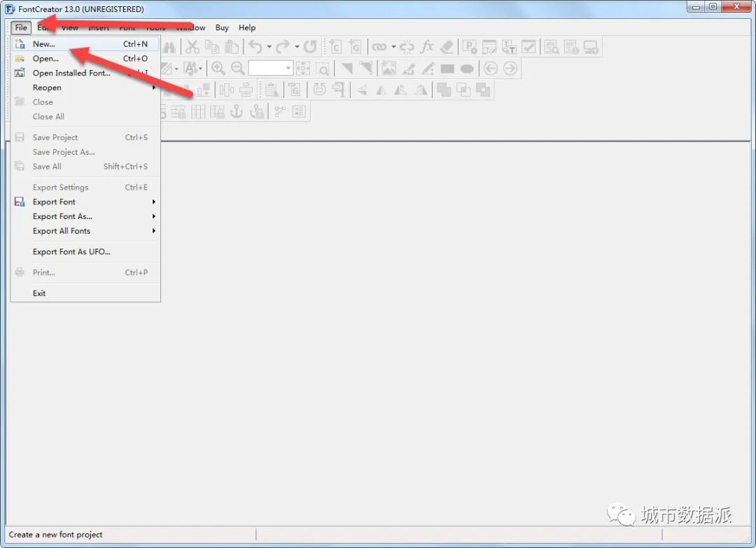Image resolution: width=756 pixels, height=548 pixels.
Task: Expand the Undo history dropdown arrow
Action: [x=269, y=47]
